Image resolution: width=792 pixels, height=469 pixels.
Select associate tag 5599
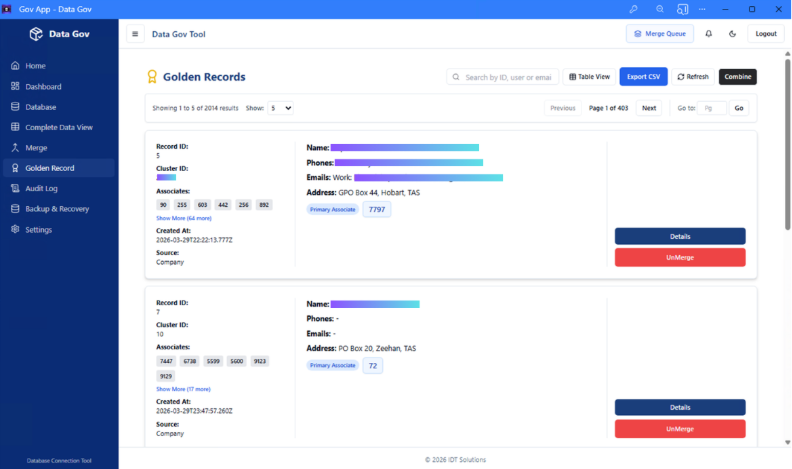pos(213,361)
